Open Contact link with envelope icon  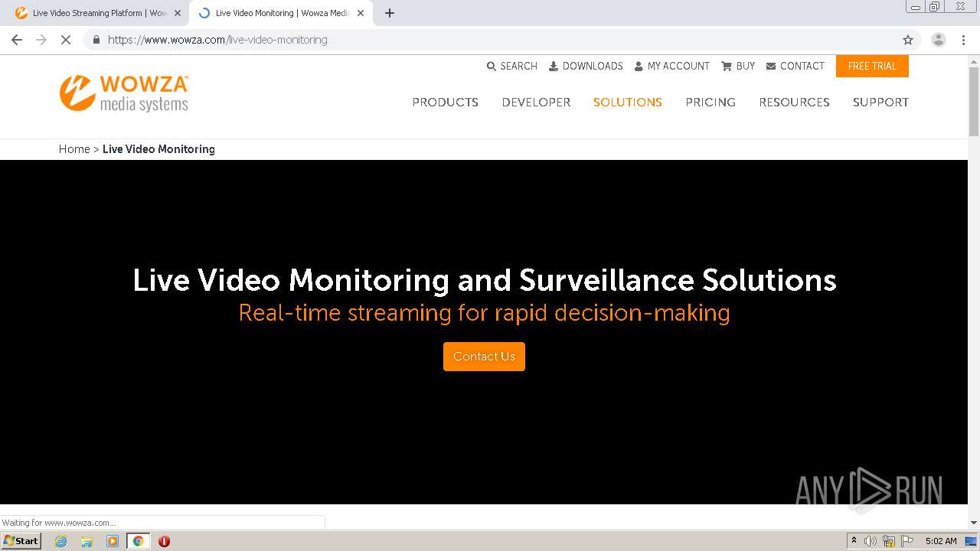point(795,67)
